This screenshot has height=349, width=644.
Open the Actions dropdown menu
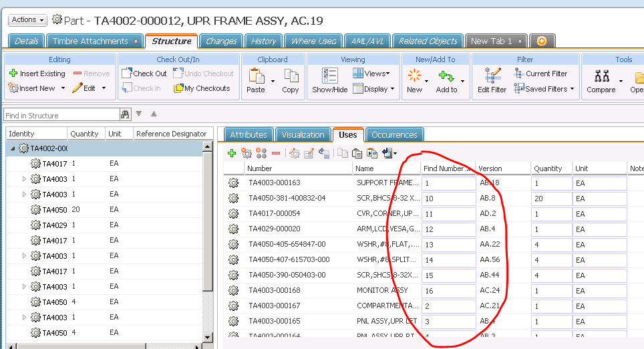[x=27, y=20]
